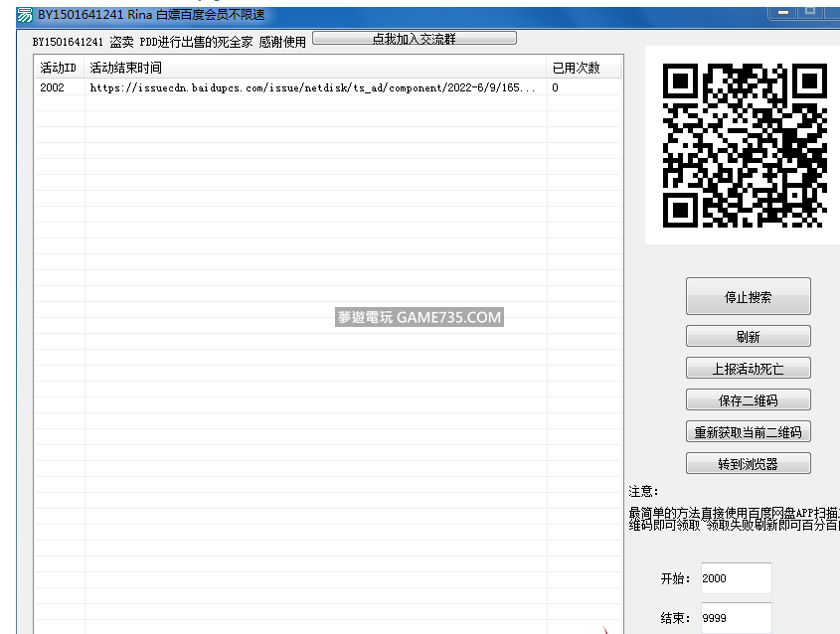Sort by the 活动ID column header
Viewport: 840px width, 634px height.
(59, 68)
